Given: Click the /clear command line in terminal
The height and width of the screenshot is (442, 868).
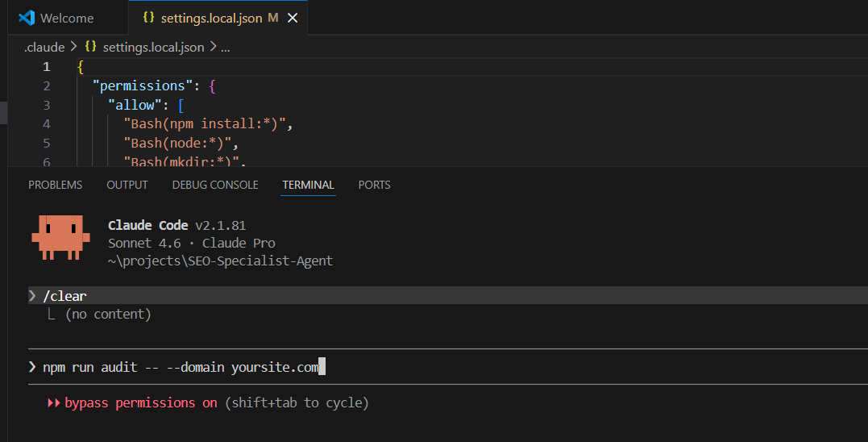Looking at the screenshot, I should [448, 296].
